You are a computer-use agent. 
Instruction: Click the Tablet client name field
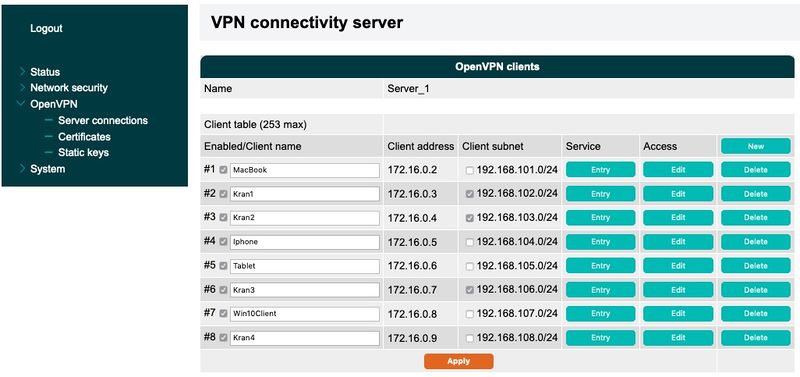305,266
